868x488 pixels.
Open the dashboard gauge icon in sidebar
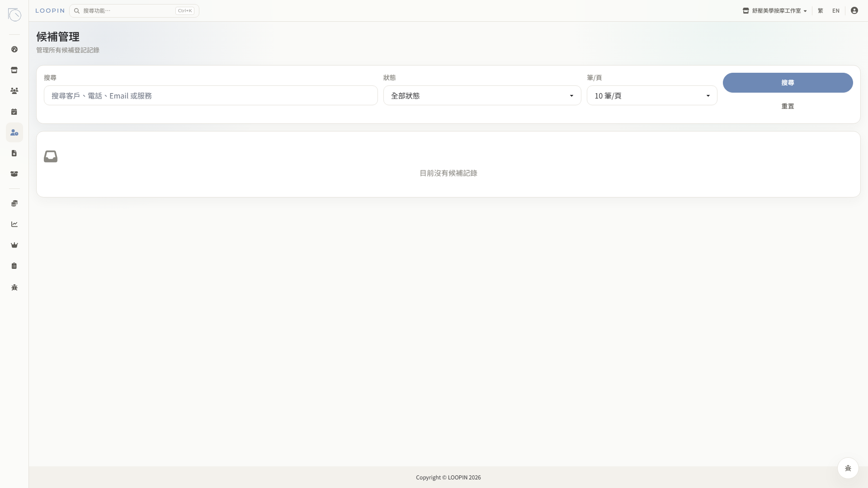pos(14,49)
